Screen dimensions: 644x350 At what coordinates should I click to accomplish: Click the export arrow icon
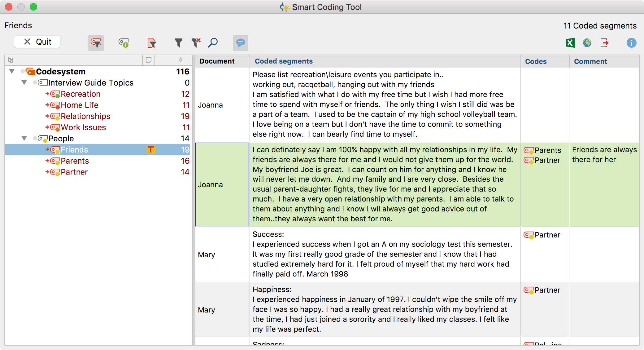click(x=604, y=43)
